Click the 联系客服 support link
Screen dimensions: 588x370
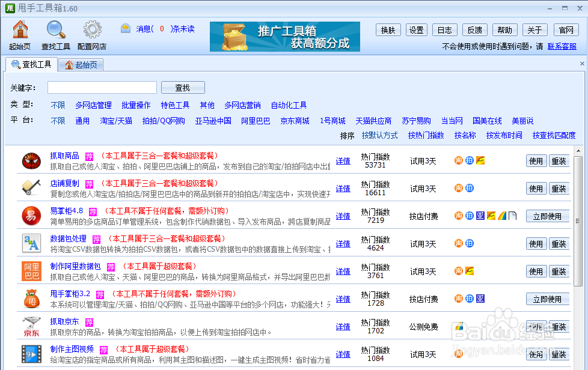click(562, 46)
